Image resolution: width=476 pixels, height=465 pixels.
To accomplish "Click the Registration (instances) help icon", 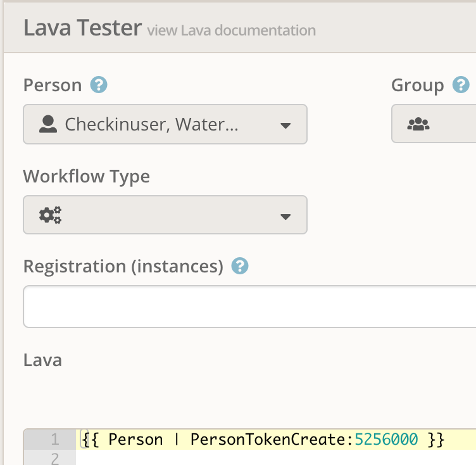I will [x=240, y=266].
